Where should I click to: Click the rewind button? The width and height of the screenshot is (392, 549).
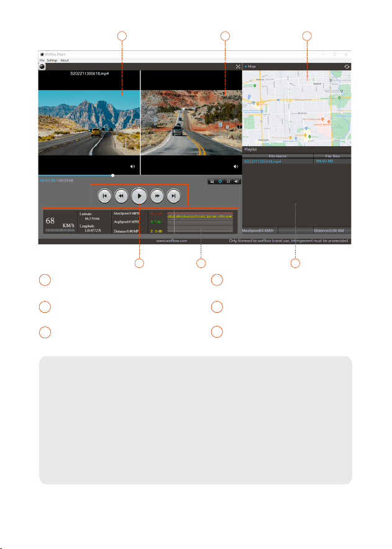point(121,196)
